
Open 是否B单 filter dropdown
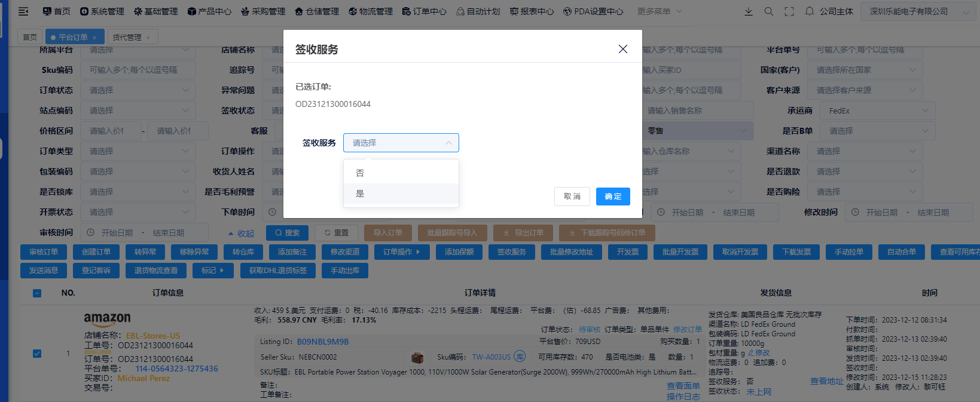(877, 131)
